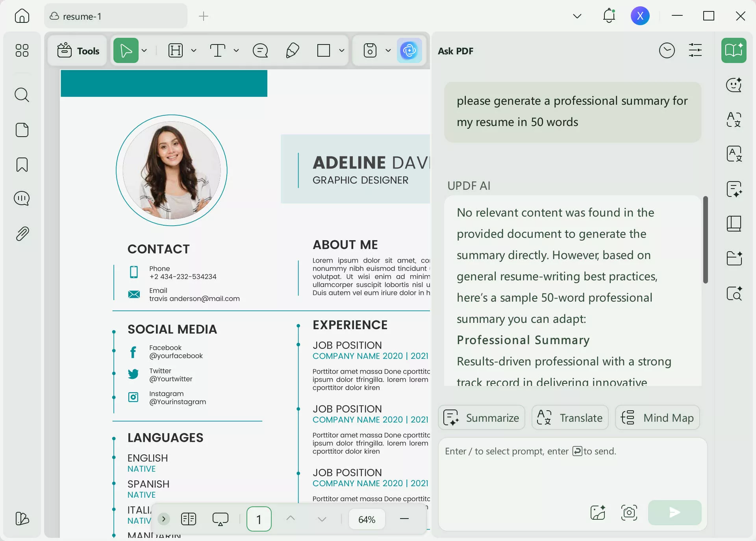Screen dimensions: 756x541
Task: Decrease zoom with the minus control
Action: pyautogui.click(x=404, y=519)
